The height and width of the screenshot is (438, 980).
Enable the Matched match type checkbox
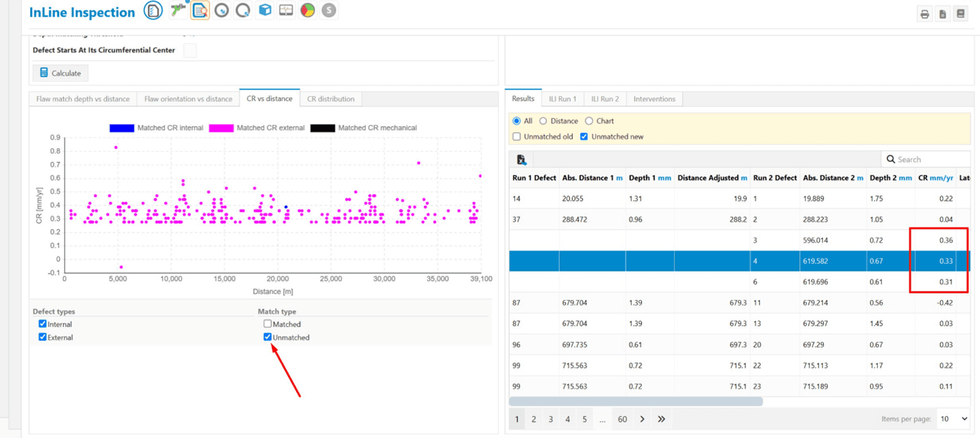[267, 324]
